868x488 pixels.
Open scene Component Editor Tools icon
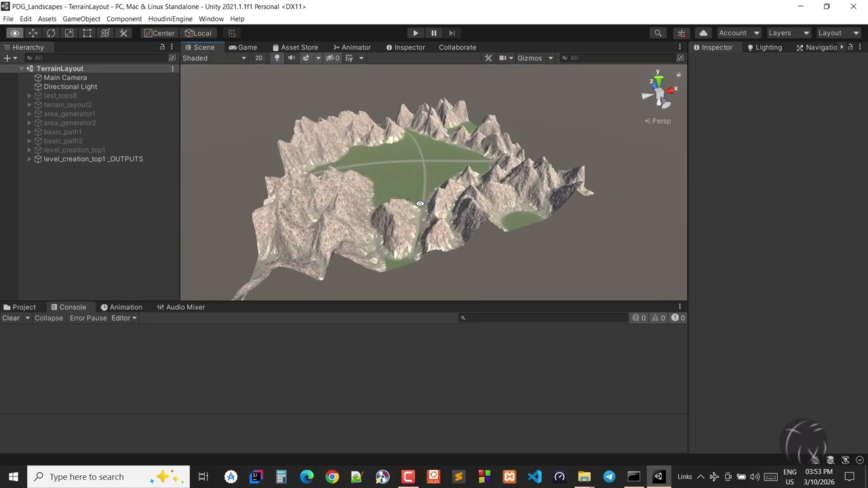click(488, 58)
